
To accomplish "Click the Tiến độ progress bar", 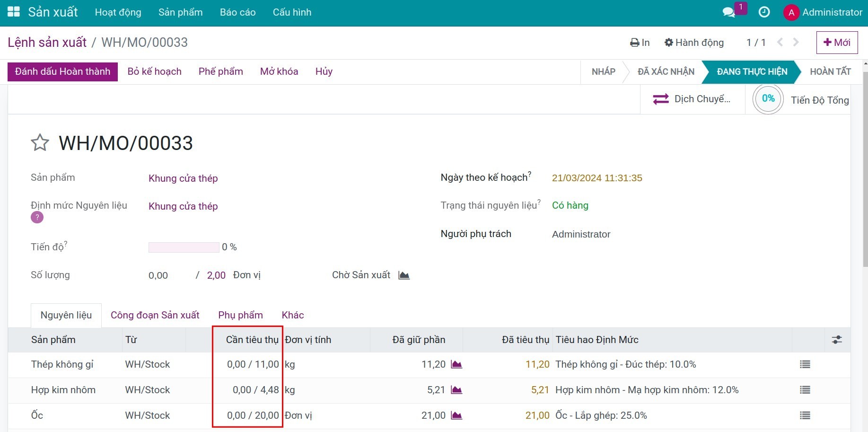I will coord(184,247).
